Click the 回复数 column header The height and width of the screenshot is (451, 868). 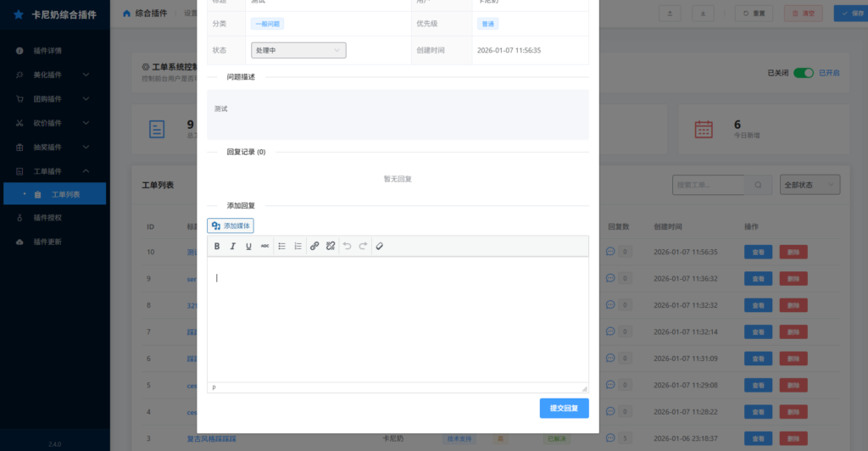click(x=618, y=227)
